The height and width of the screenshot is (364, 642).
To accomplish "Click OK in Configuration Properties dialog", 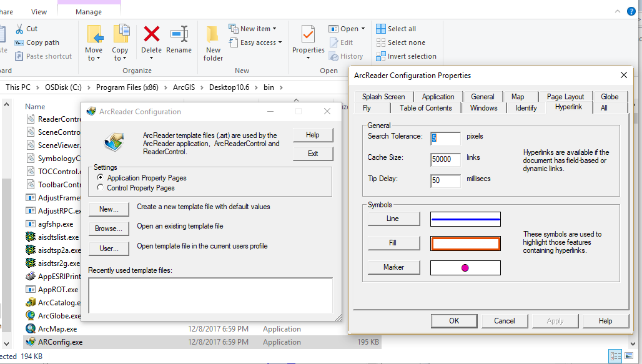I will (454, 320).
